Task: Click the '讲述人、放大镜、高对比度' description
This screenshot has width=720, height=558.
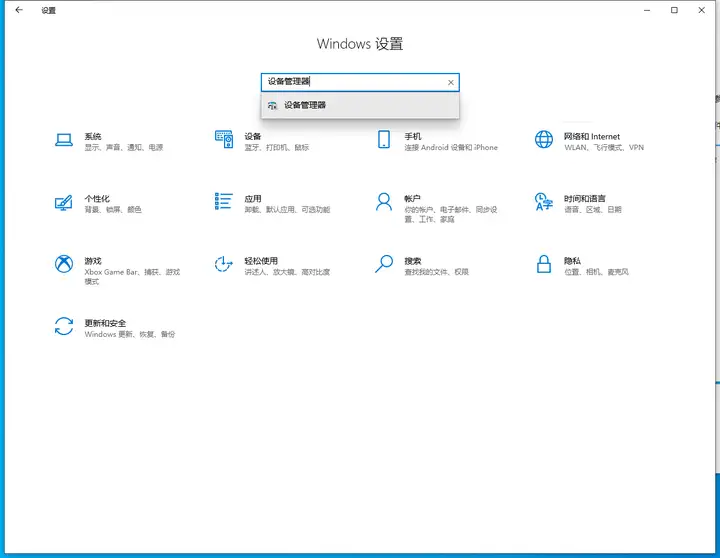Action: point(287,272)
